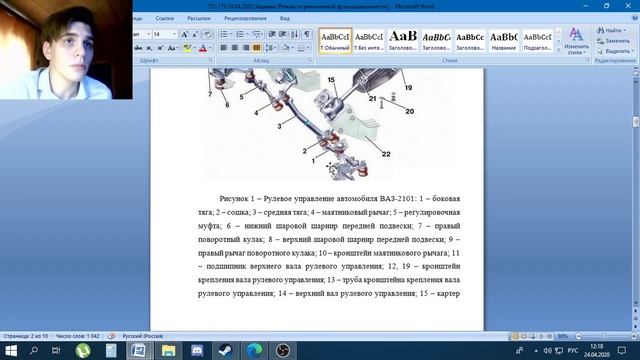The width and height of the screenshot is (640, 360).
Task: Toggle superscript formatting
Action: click(160, 48)
